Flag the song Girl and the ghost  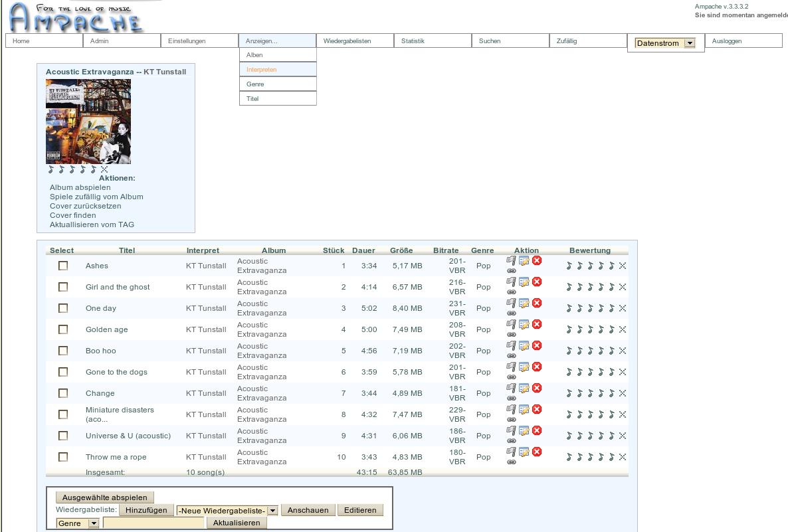[511, 282]
